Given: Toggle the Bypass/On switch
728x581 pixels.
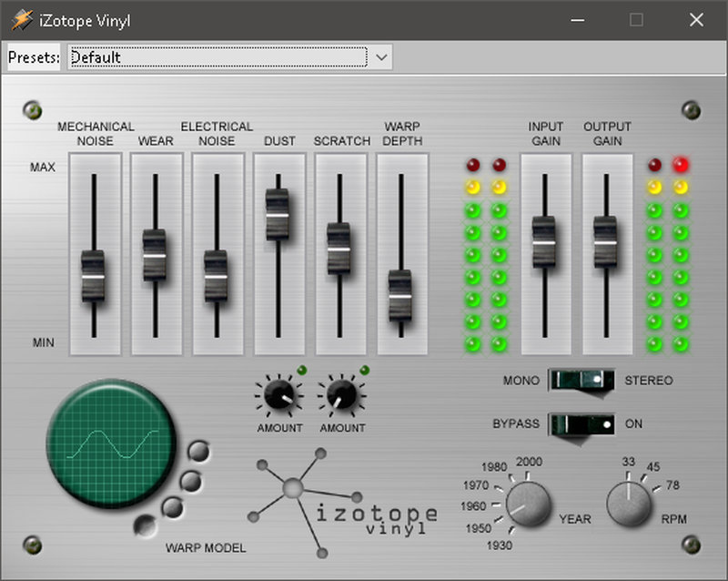Looking at the screenshot, I should click(x=581, y=424).
